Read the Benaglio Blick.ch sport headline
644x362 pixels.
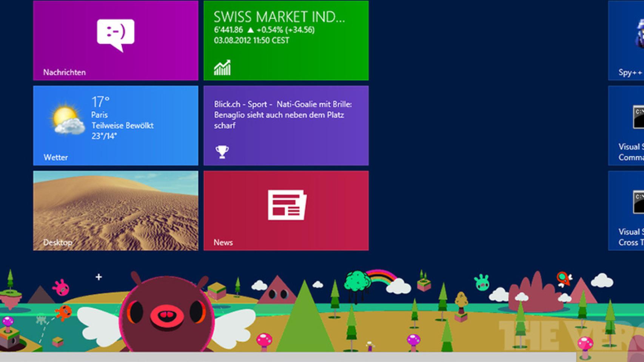pyautogui.click(x=282, y=114)
